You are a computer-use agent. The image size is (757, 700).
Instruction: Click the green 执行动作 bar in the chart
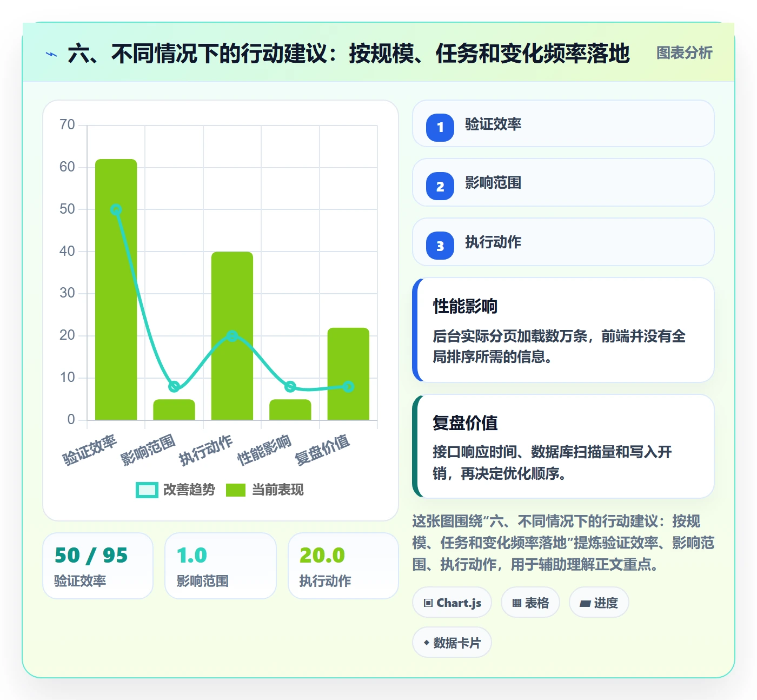click(x=232, y=335)
